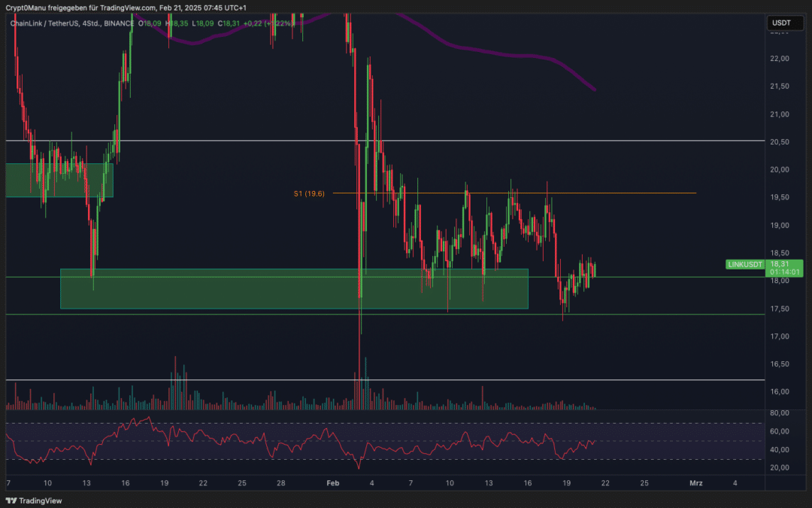Select the S1 (19.6) pivot label
Screen dimensions: 812x508
click(309, 193)
